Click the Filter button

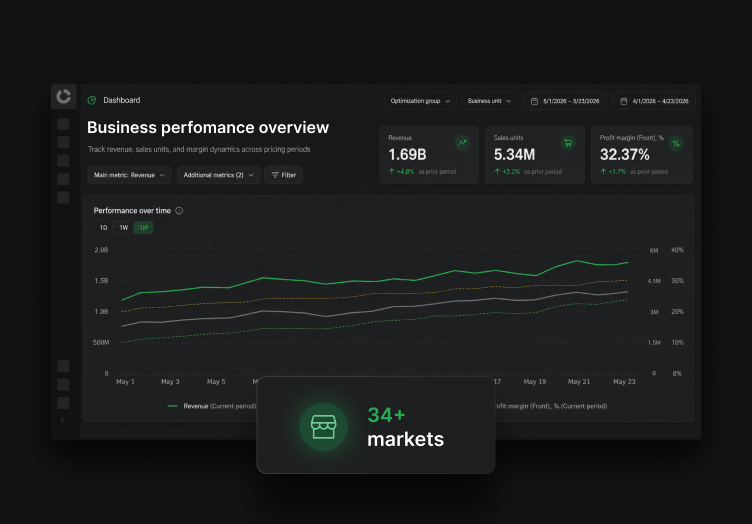283,175
